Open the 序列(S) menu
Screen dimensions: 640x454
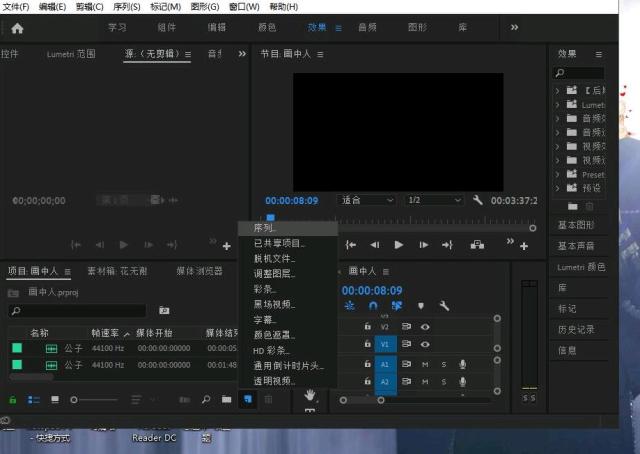[127, 7]
